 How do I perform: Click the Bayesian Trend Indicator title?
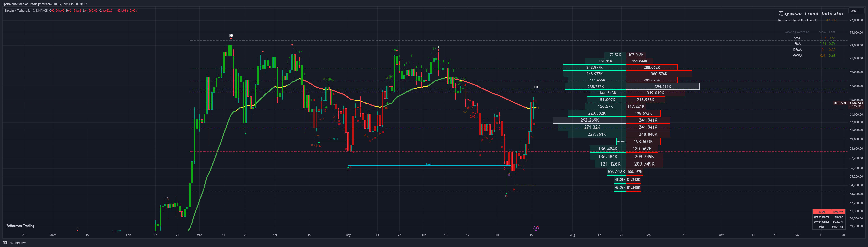point(811,13)
